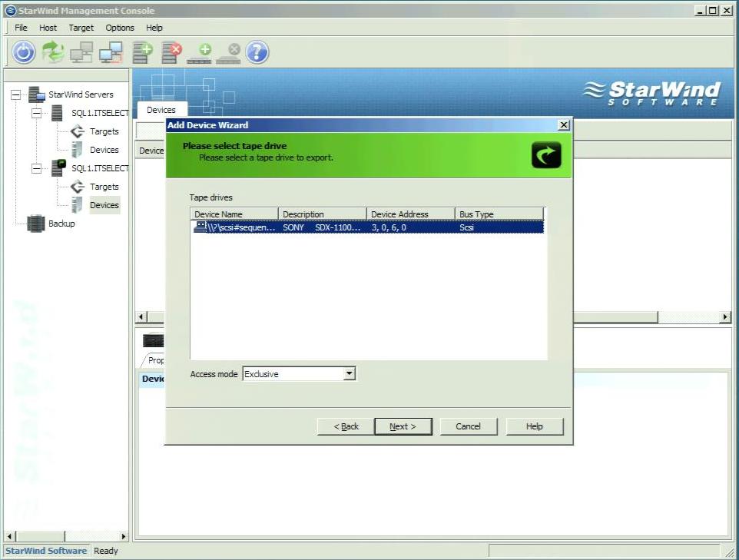Collapse the second SQL1.ITSELECT node

[x=37, y=168]
